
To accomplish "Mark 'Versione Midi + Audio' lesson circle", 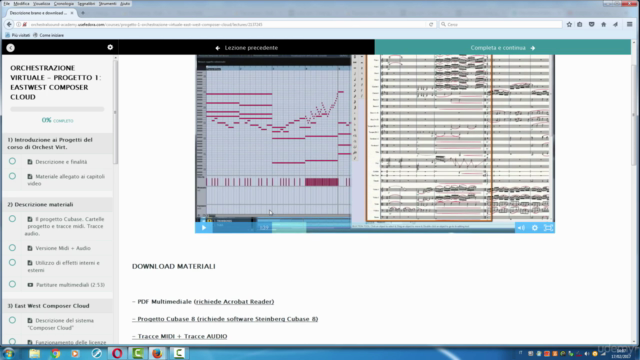I will pyautogui.click(x=13, y=248).
